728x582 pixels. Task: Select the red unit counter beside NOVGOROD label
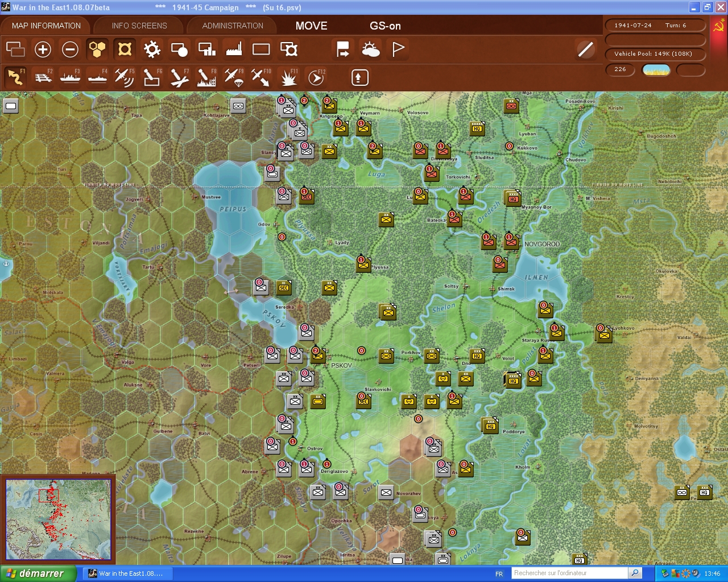pos(511,241)
